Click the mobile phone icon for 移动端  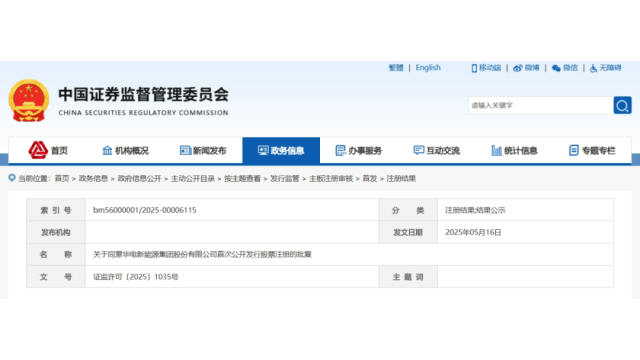click(474, 68)
